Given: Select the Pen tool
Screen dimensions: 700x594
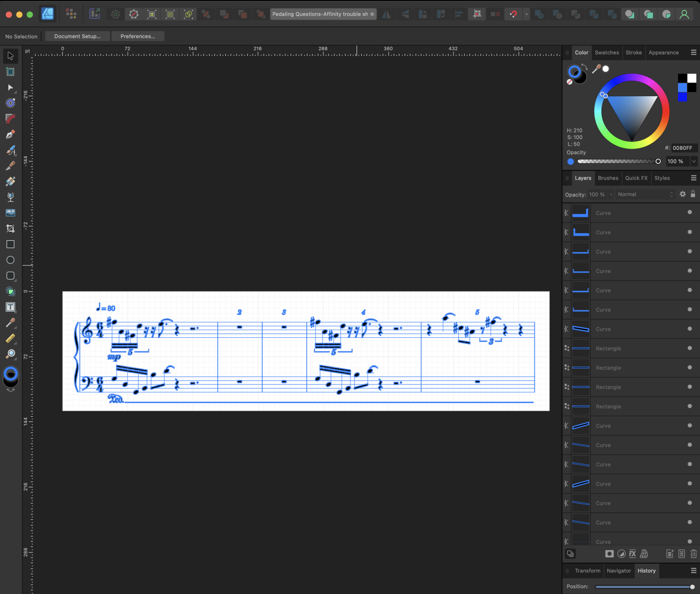Looking at the screenshot, I should click(10, 134).
